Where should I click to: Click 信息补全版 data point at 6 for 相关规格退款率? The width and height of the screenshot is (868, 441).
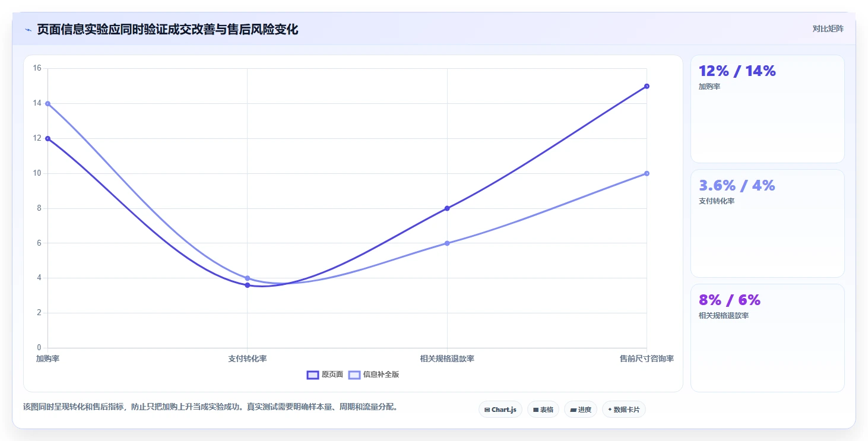pyautogui.click(x=447, y=243)
